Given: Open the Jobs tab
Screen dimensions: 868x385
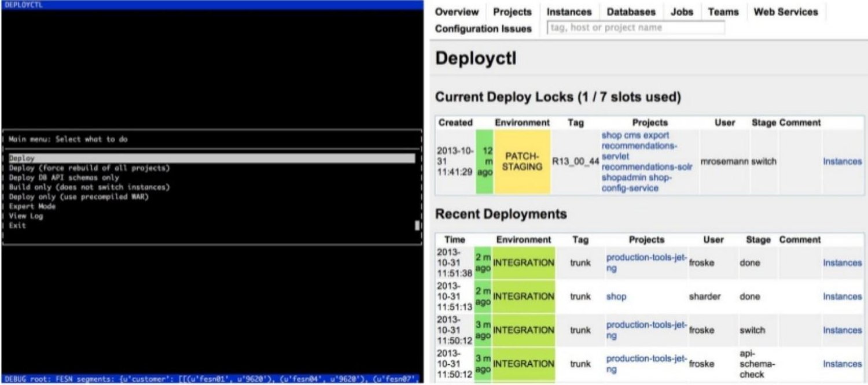Looking at the screenshot, I should (x=682, y=12).
